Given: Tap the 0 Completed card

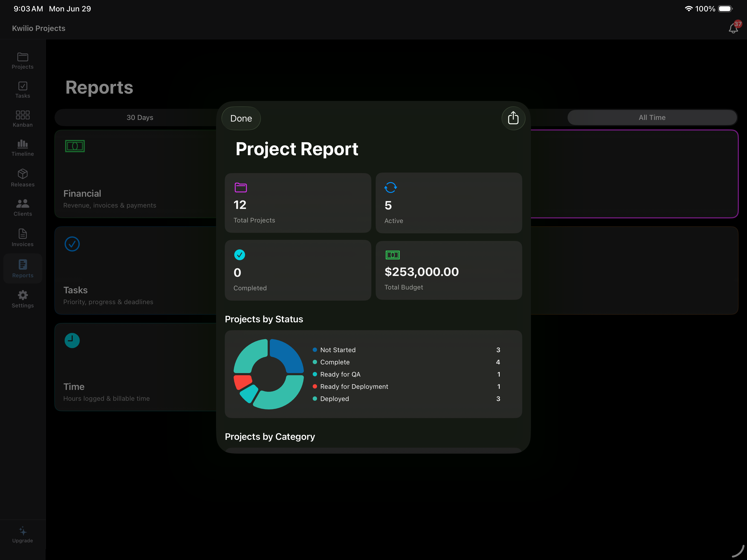Looking at the screenshot, I should coord(298,271).
